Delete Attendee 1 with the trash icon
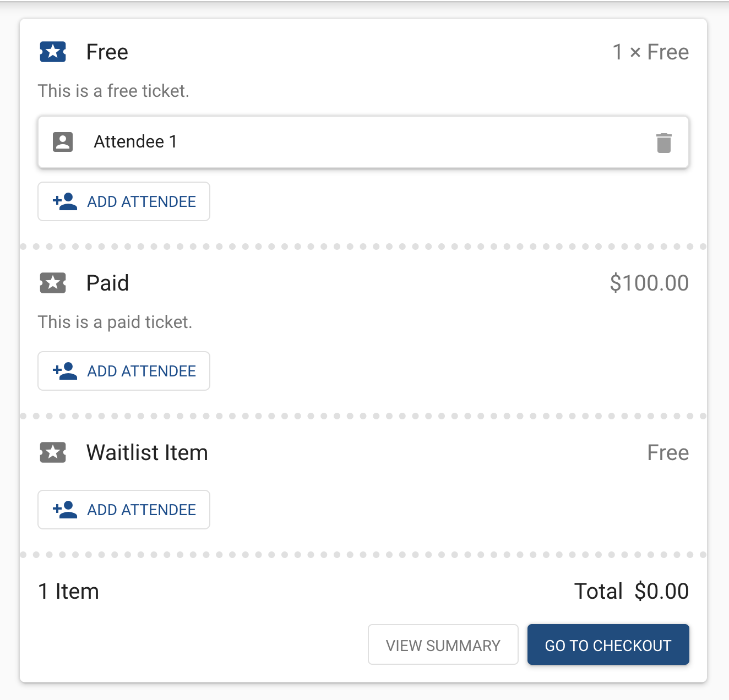This screenshot has height=700, width=729. tap(664, 143)
